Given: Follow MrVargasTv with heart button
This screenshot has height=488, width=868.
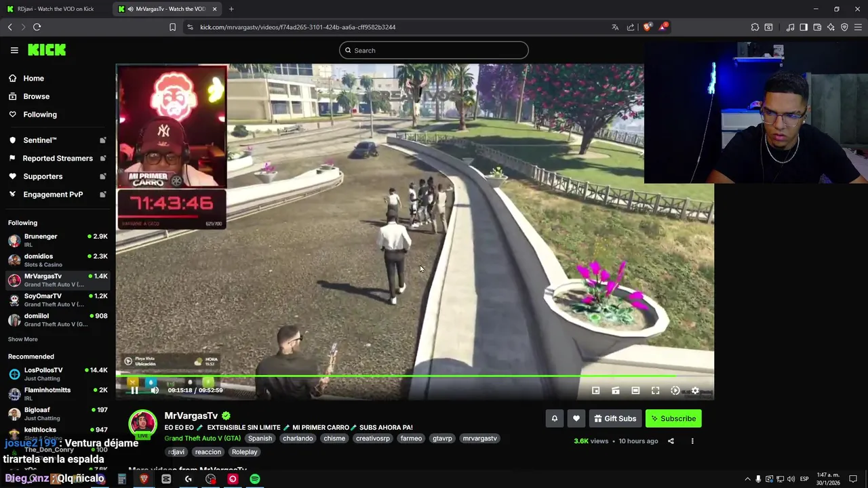Looking at the screenshot, I should point(576,419).
